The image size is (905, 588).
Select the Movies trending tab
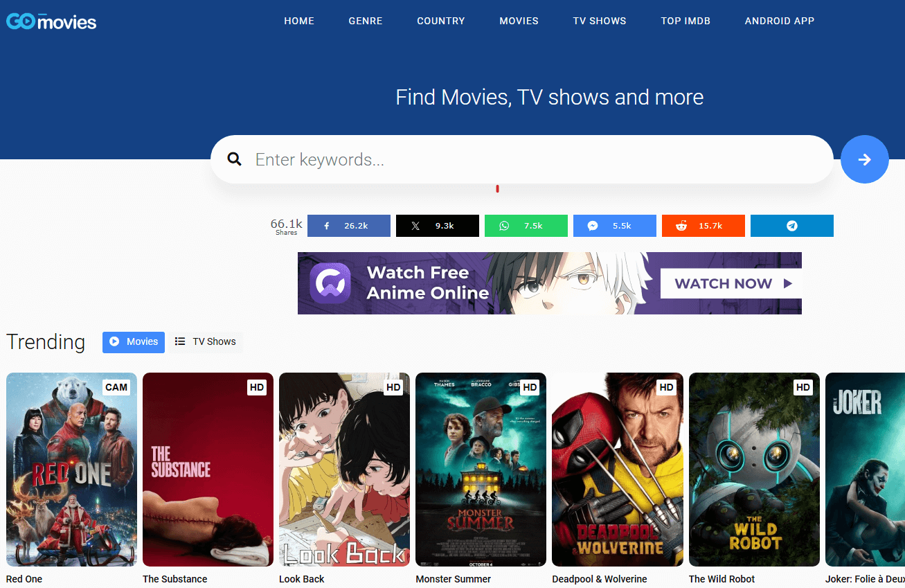134,341
